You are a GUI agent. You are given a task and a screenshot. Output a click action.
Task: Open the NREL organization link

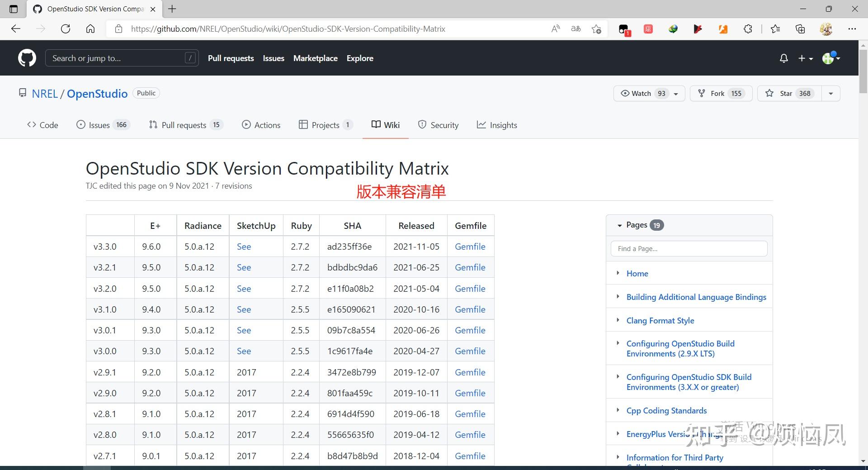click(45, 94)
